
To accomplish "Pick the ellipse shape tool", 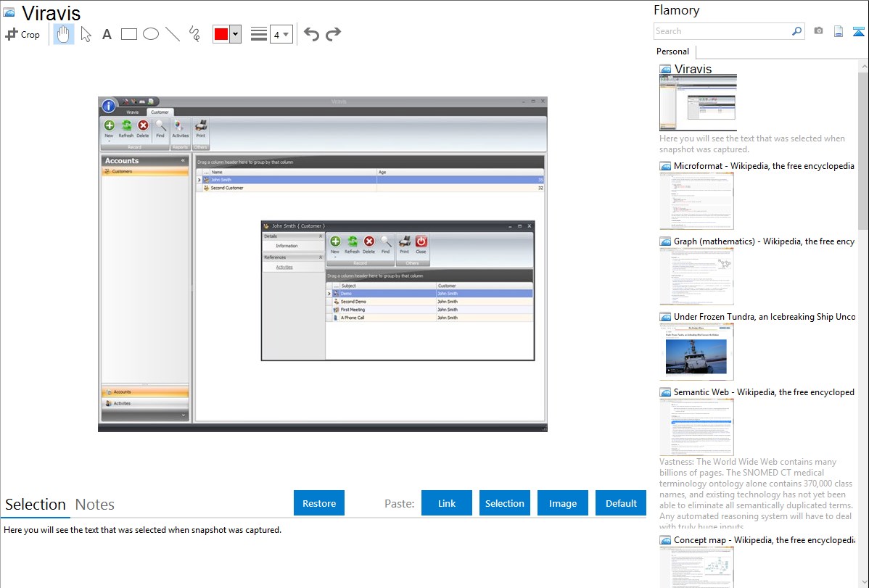I will coord(151,34).
